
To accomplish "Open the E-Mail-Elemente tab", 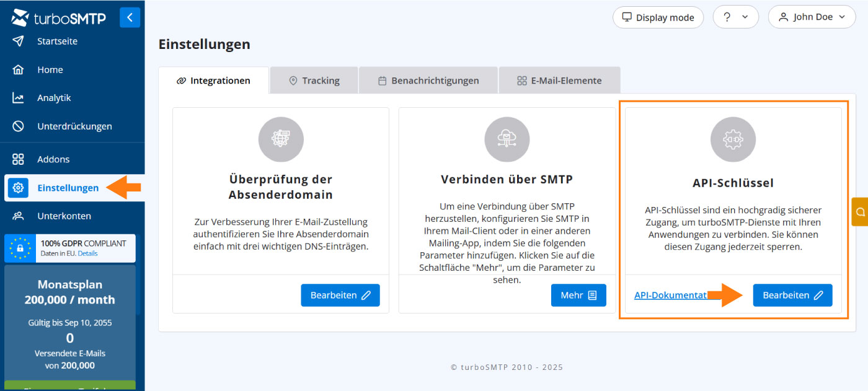I will [559, 81].
